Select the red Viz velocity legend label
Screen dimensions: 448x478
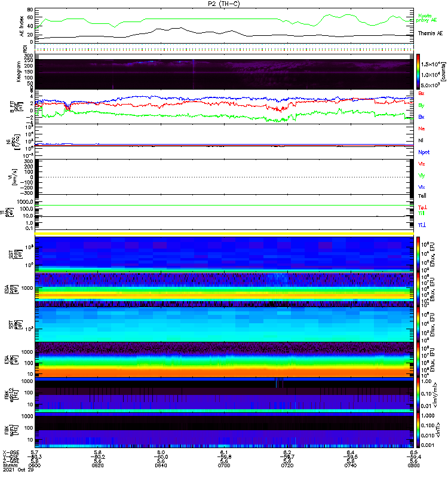pyautogui.click(x=422, y=164)
